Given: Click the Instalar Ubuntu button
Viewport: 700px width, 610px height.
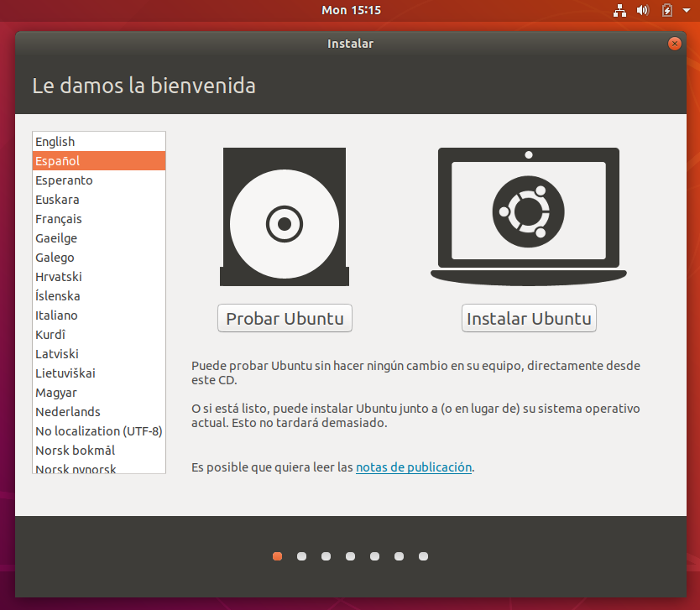Looking at the screenshot, I should pos(529,318).
